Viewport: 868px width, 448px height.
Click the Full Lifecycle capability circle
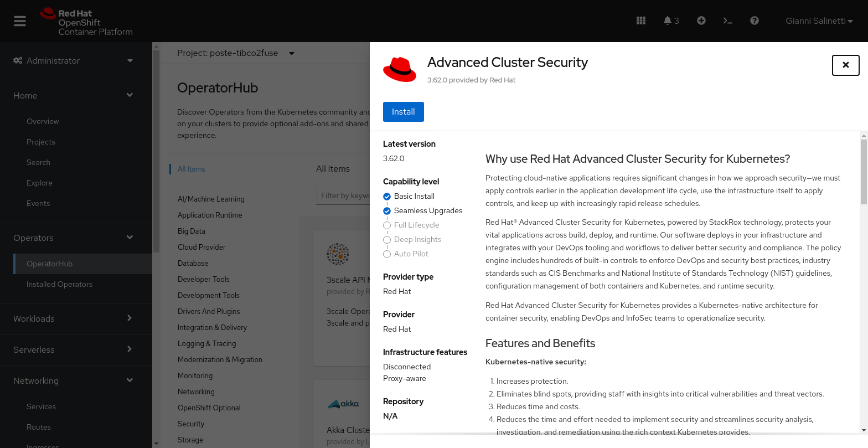tap(387, 225)
